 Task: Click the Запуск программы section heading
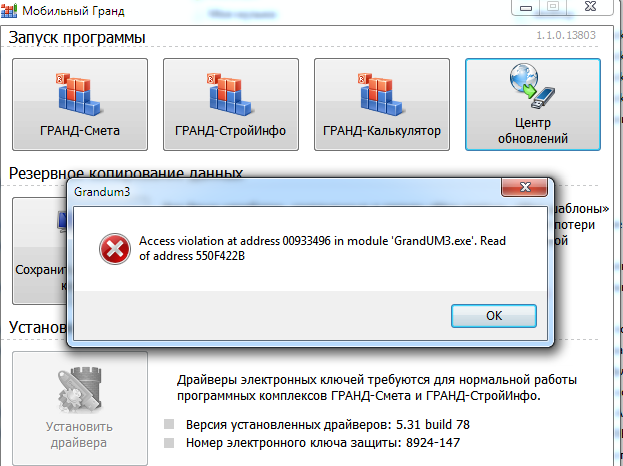tap(77, 38)
